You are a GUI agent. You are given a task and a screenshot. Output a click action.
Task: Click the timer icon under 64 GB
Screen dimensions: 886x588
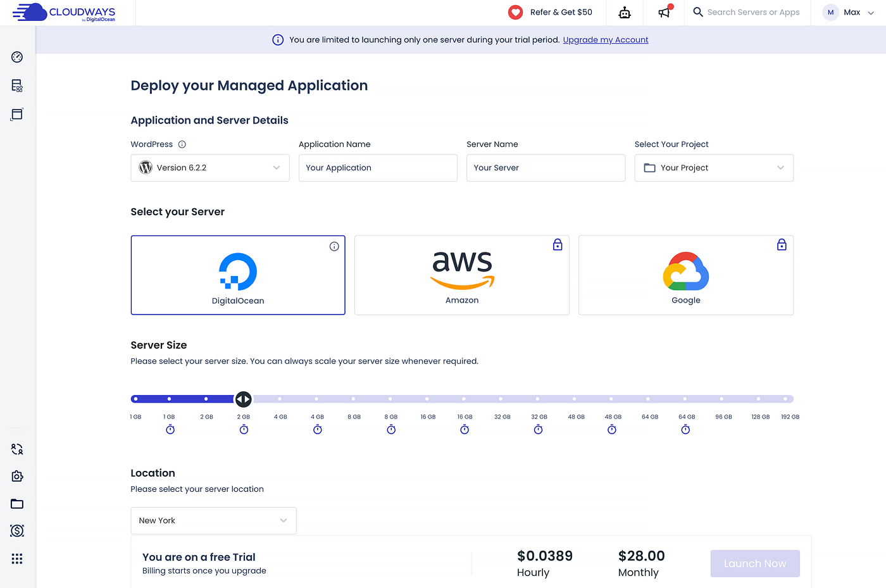click(x=685, y=429)
